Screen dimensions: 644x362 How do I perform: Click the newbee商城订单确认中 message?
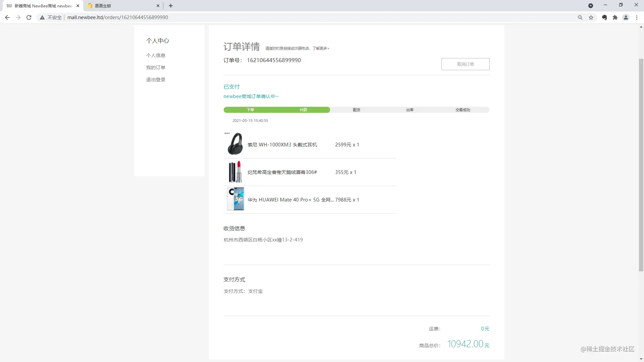pos(251,96)
